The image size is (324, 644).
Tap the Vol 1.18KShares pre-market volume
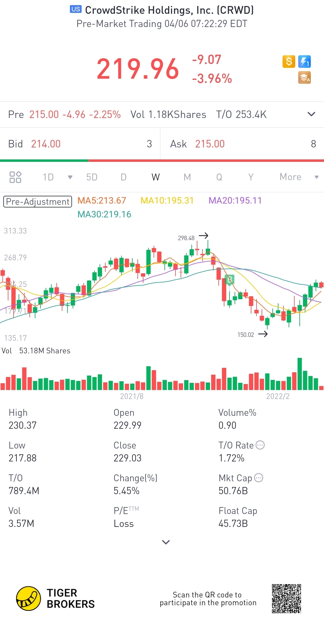[168, 114]
